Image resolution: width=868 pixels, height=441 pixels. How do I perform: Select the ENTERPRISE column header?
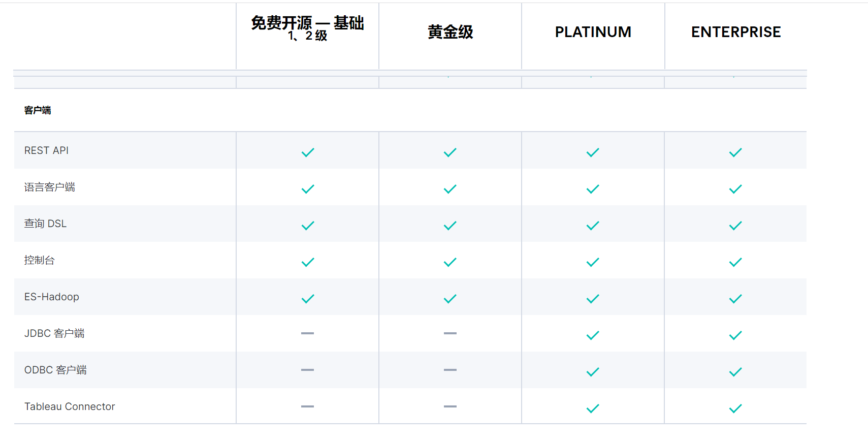[735, 32]
